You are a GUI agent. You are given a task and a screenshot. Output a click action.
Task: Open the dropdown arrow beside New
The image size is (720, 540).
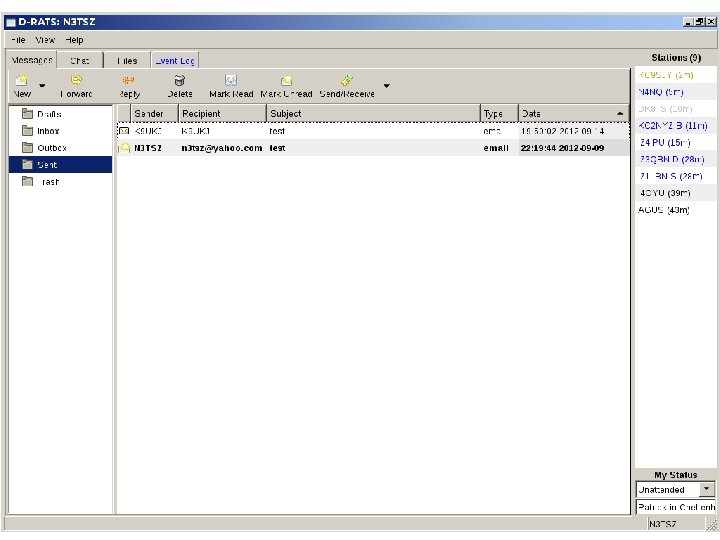42,85
